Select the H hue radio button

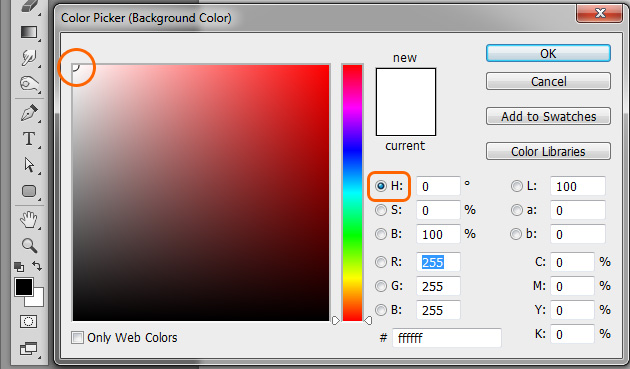pos(381,186)
